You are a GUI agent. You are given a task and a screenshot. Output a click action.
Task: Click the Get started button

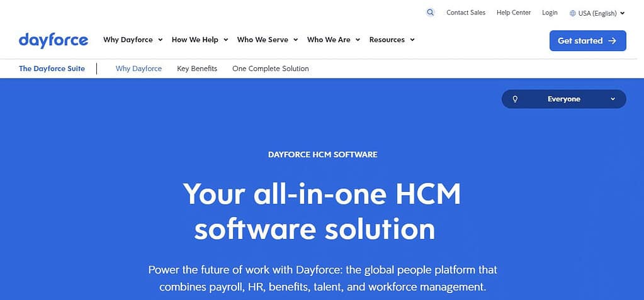click(x=588, y=41)
